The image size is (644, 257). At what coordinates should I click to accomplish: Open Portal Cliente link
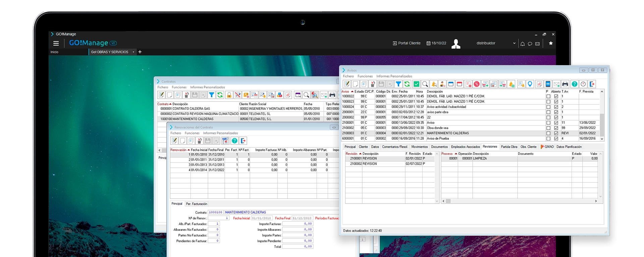407,43
